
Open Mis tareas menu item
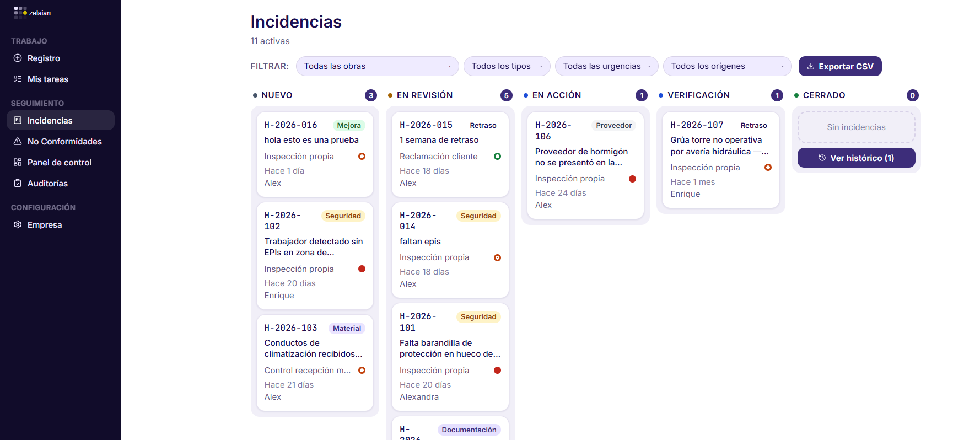click(61, 79)
